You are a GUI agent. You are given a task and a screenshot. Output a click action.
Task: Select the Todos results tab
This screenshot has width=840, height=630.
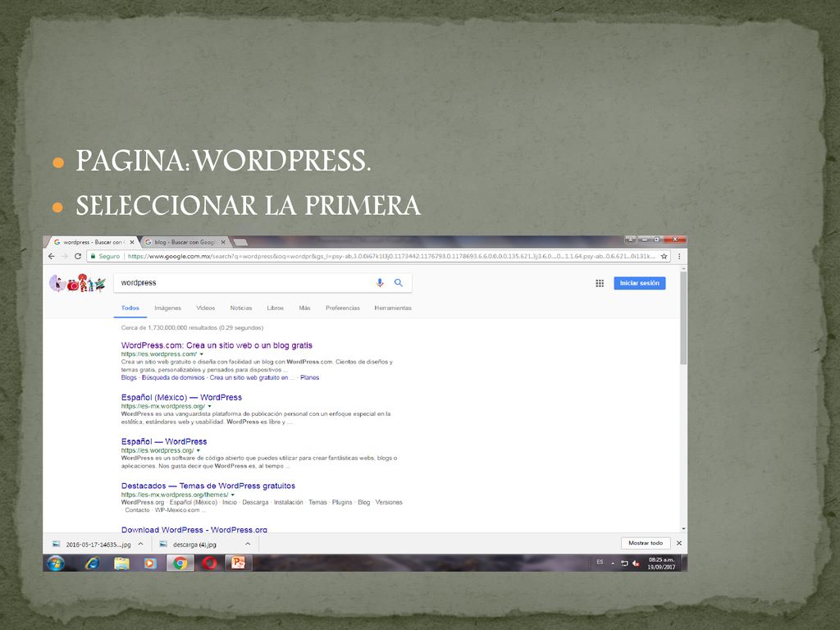coord(130,308)
